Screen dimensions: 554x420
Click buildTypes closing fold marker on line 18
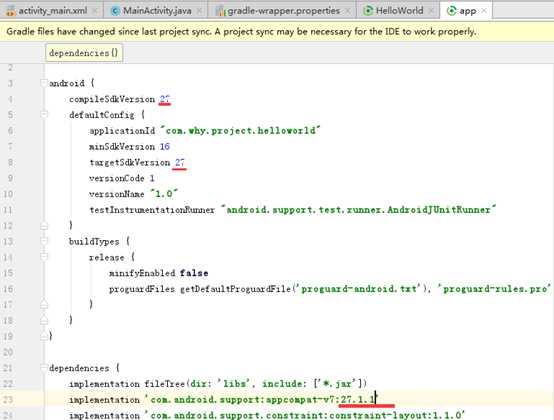(x=44, y=320)
